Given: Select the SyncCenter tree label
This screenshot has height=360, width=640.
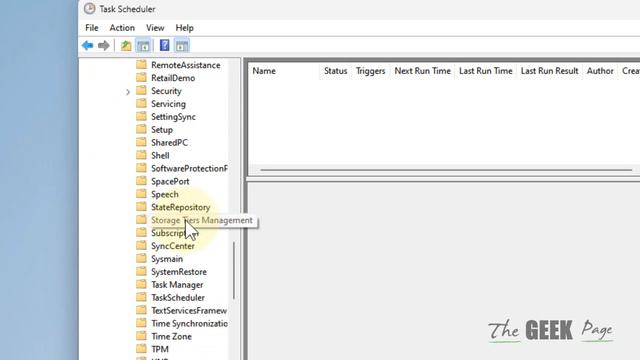Looking at the screenshot, I should pyautogui.click(x=173, y=246).
